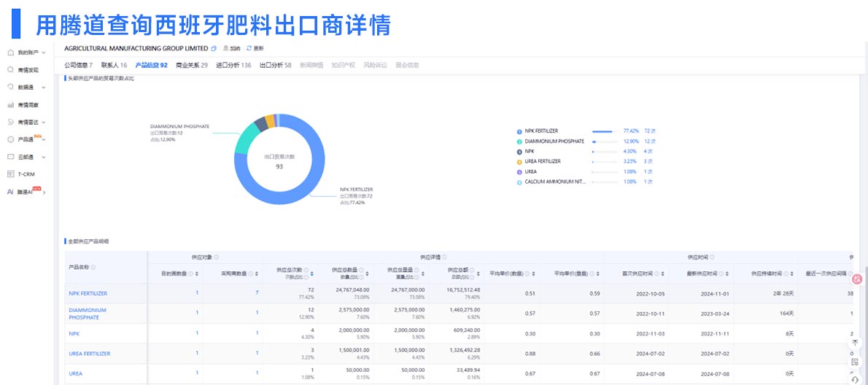Screen dimensions: 868x385
Task: Open DIAMMONIUM PHOSPHATE product link in table
Action: (88, 314)
